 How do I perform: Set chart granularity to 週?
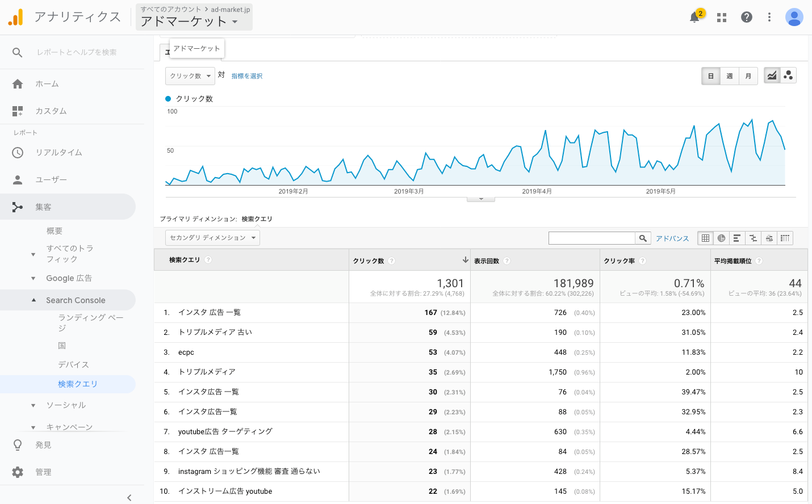pyautogui.click(x=730, y=76)
